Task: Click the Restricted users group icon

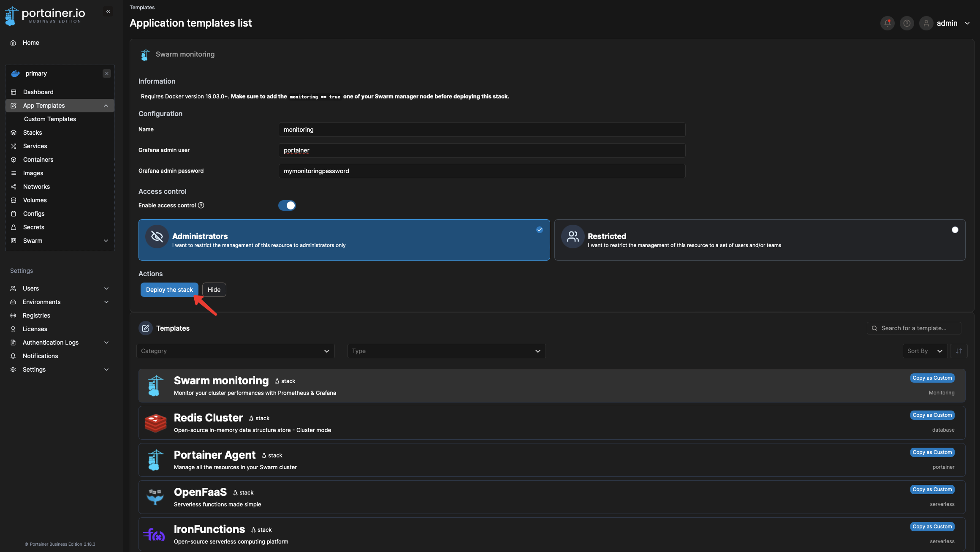Action: coord(573,237)
